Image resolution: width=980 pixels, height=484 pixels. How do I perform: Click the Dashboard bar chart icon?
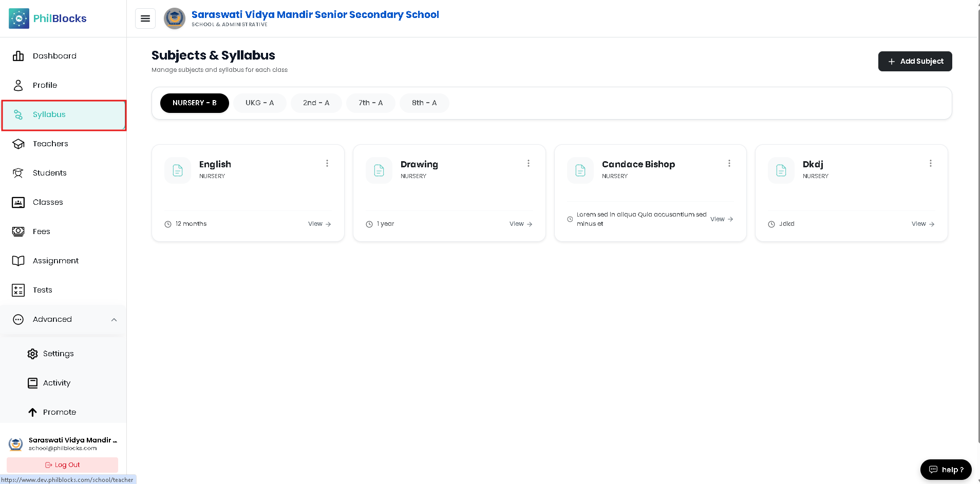tap(18, 56)
